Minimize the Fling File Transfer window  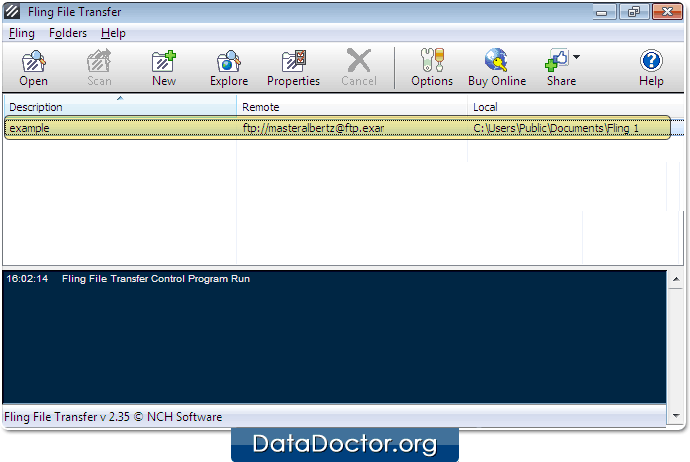click(602, 12)
